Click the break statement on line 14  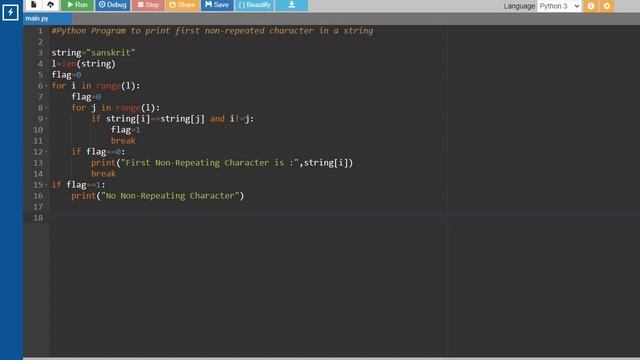pos(103,174)
